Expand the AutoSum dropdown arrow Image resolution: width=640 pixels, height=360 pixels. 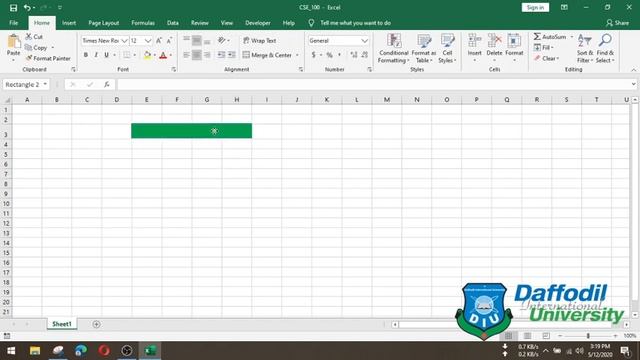[x=571, y=37]
